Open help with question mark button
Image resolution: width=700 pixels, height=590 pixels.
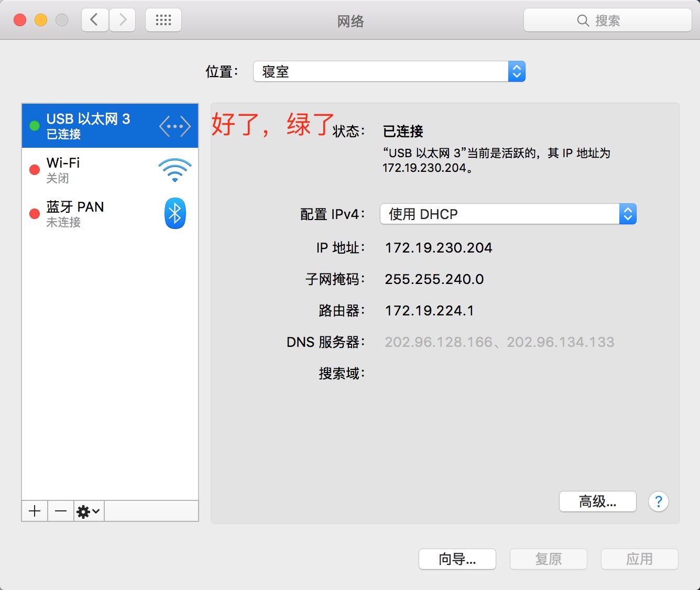659,501
